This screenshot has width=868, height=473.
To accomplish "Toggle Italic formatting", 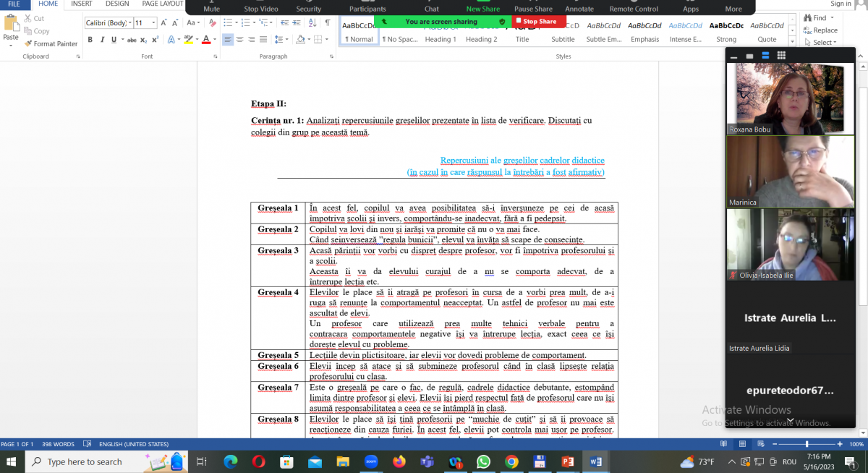I will tap(103, 40).
